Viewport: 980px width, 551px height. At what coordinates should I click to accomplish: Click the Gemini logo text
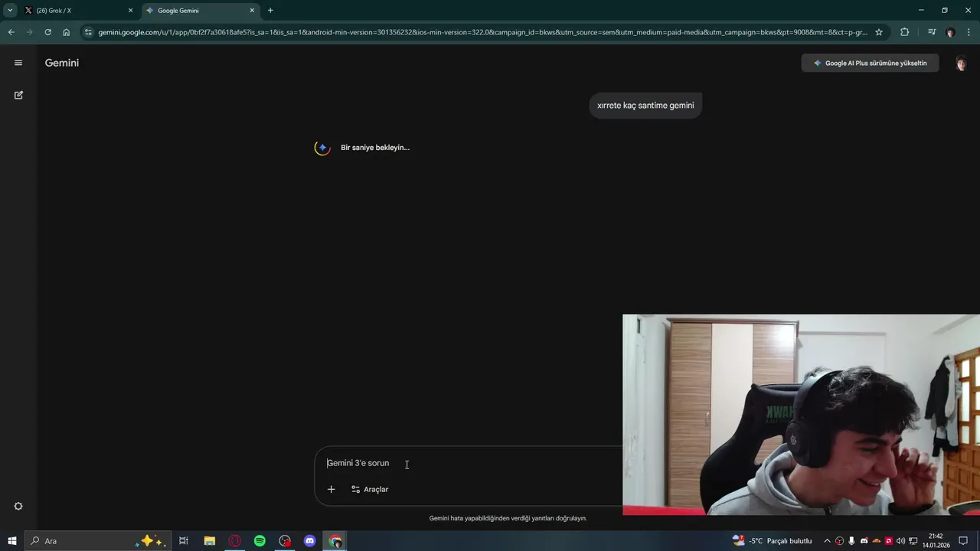click(62, 63)
